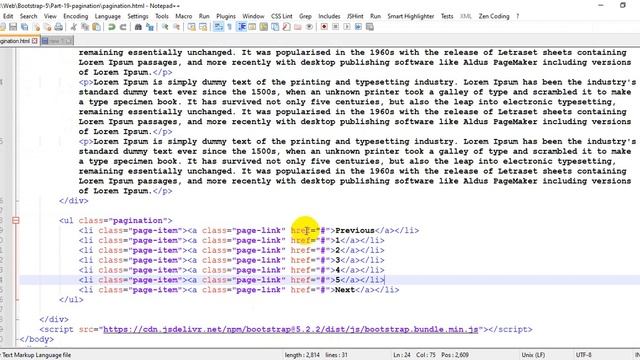Open the Replace dialog icon
The width and height of the screenshot is (640, 360).
(x=150, y=27)
